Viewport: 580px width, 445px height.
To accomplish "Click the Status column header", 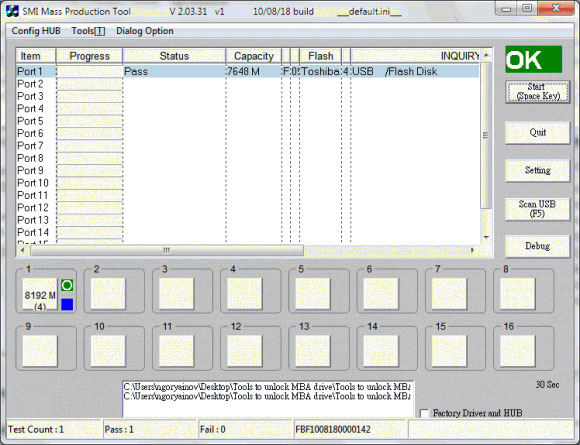I will [174, 56].
